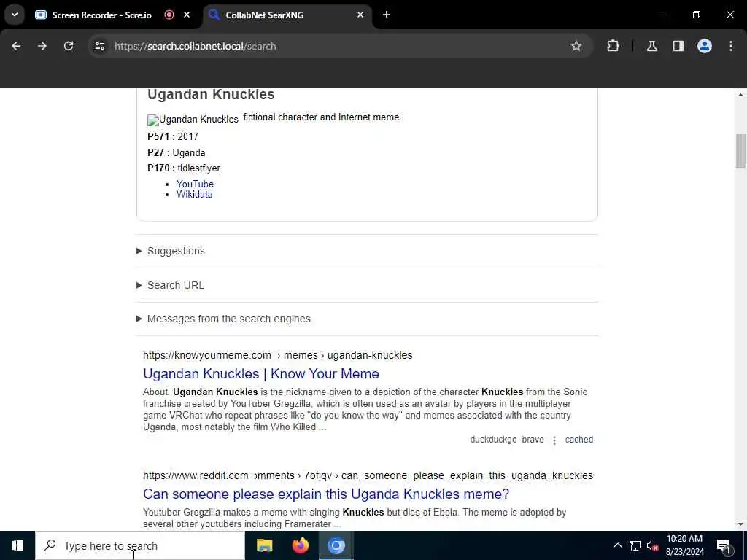Open Ugandan Knuckles Know Your Meme result
The image size is (747, 560).
tap(261, 374)
